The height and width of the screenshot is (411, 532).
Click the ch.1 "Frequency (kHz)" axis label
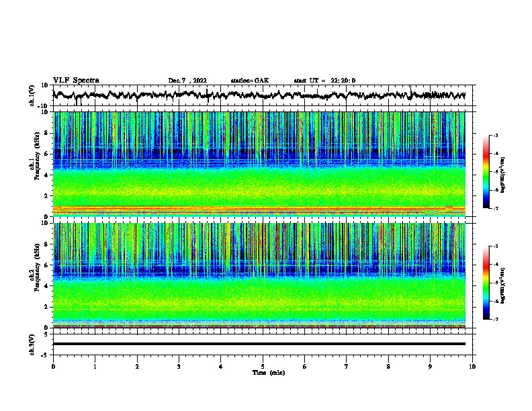[x=37, y=156]
